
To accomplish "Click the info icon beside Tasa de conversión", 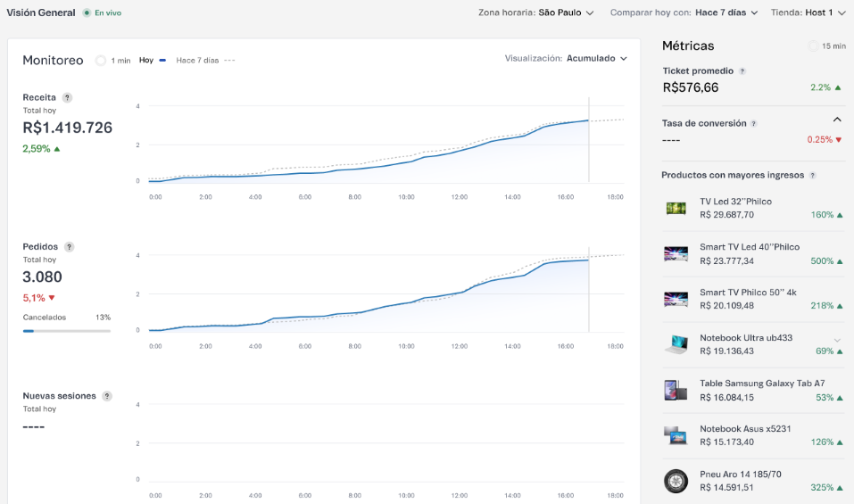I will [x=754, y=124].
